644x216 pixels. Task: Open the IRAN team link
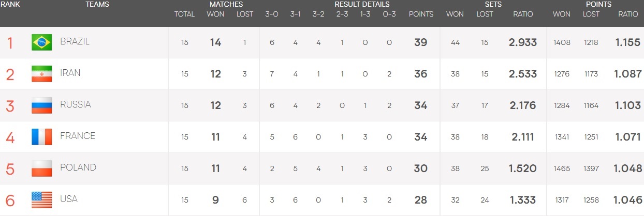coord(70,73)
